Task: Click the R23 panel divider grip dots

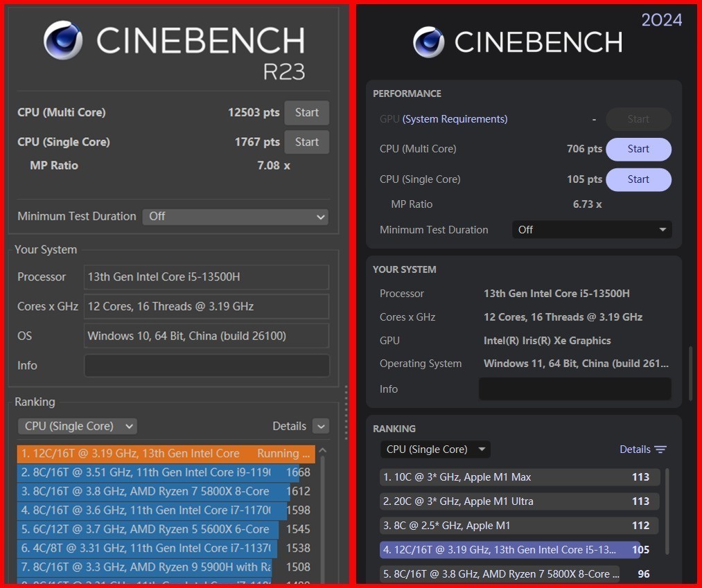Action: tap(346, 413)
